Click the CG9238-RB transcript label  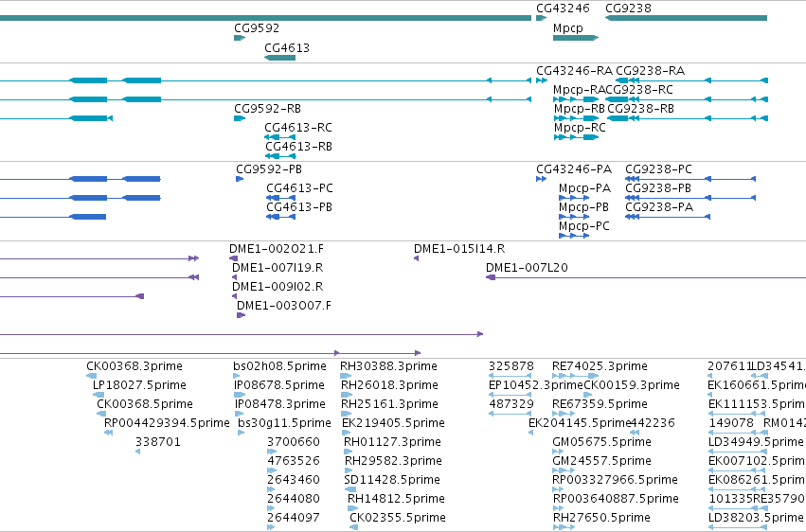click(640, 108)
